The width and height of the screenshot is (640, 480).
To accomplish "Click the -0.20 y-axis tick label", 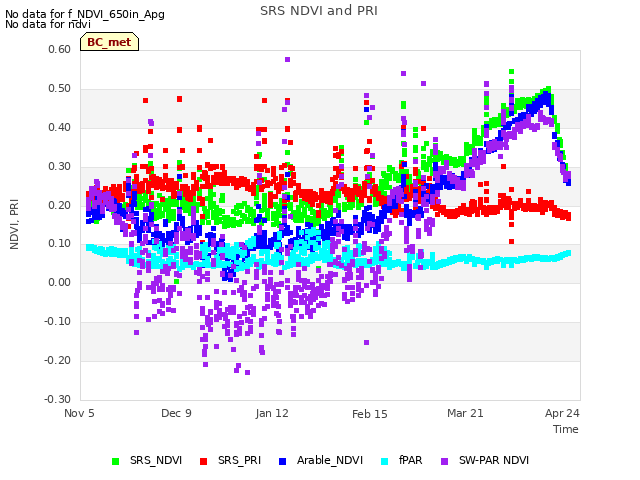I will pyautogui.click(x=58, y=360).
